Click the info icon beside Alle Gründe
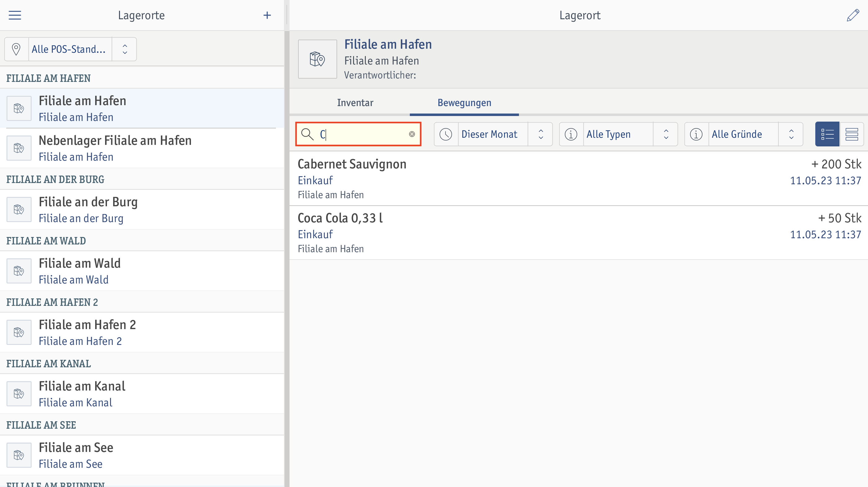 point(696,134)
